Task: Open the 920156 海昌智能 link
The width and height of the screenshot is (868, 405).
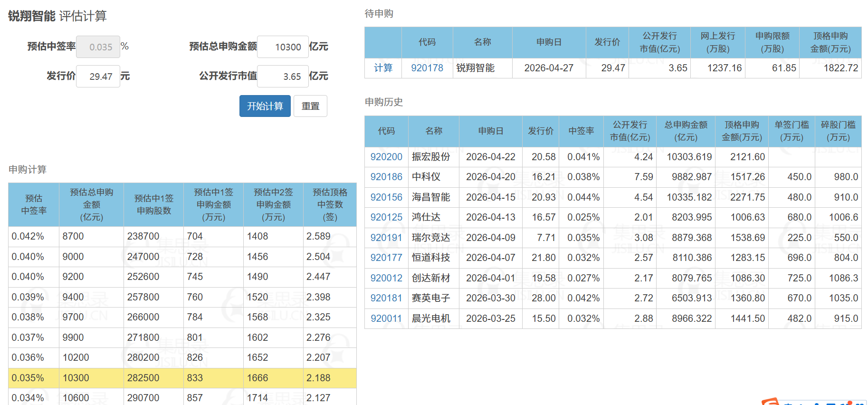Action: tap(386, 197)
